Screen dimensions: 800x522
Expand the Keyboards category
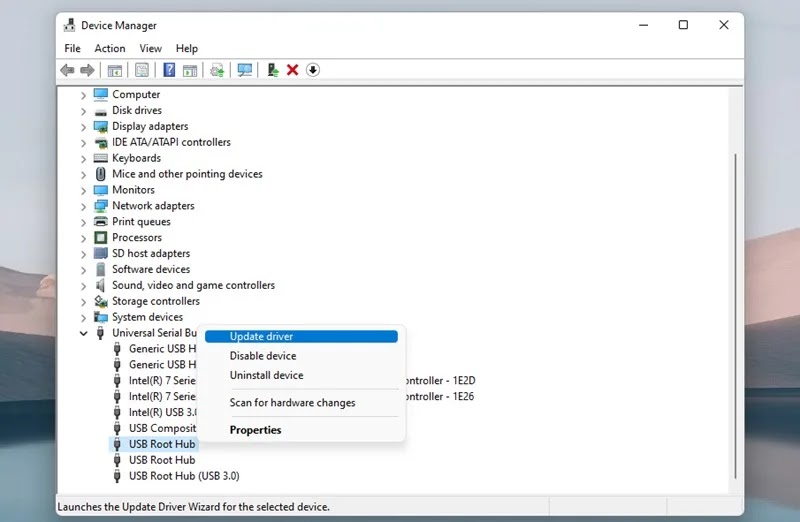(x=83, y=159)
